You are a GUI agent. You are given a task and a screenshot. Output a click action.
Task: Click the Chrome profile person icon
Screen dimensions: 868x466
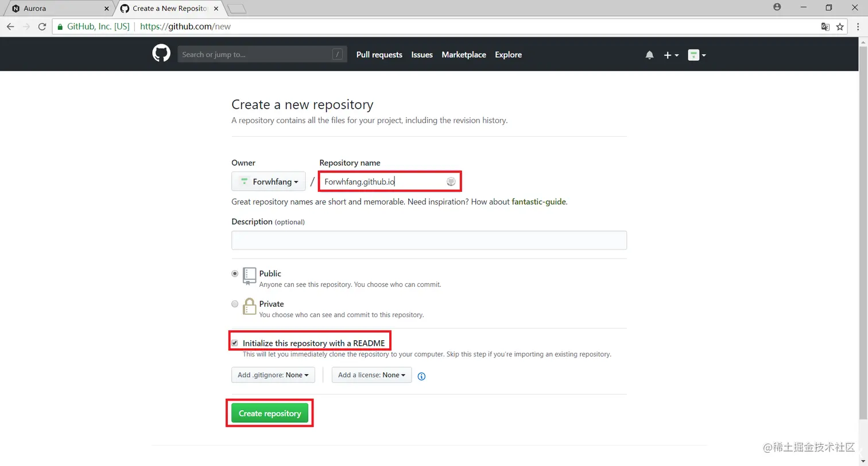pos(777,7)
